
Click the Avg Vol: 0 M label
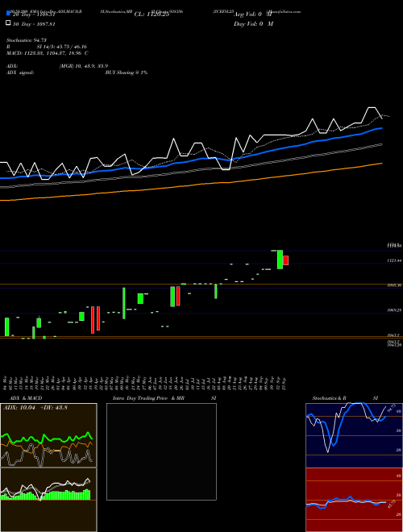253,15
